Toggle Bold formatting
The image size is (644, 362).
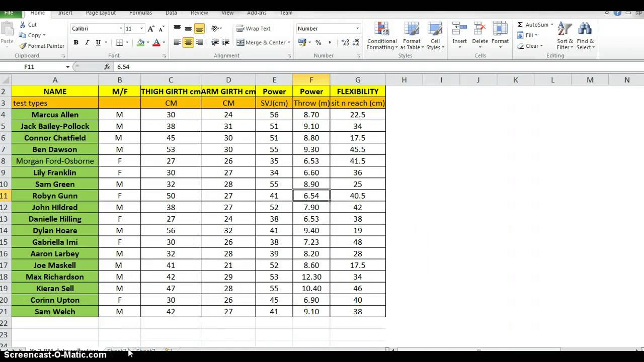click(76, 43)
